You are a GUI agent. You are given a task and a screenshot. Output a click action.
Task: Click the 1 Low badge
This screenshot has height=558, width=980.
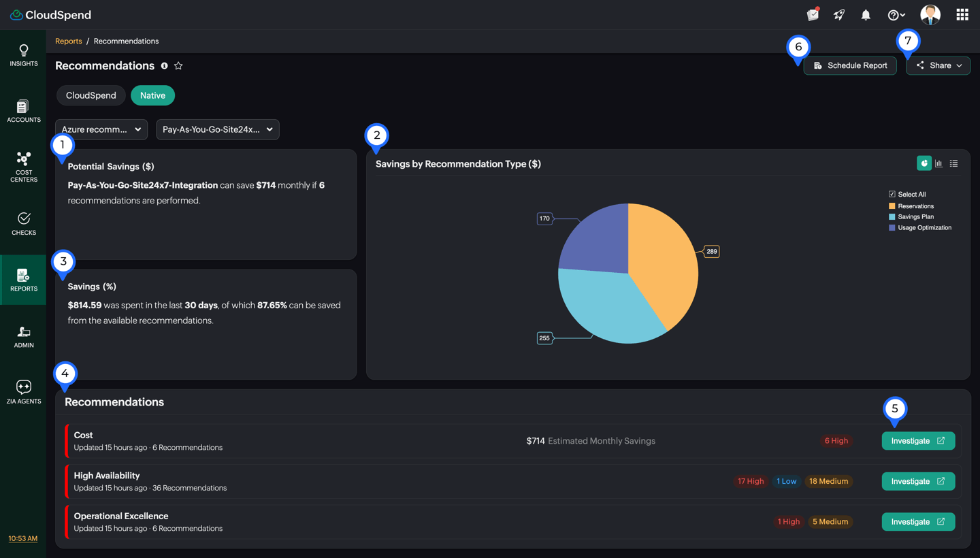tap(786, 481)
